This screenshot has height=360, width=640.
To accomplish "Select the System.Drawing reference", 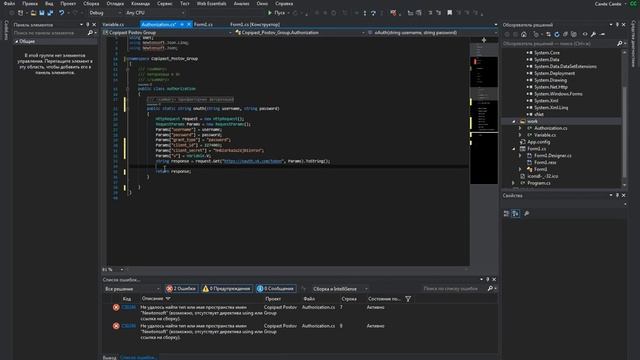I will tap(550, 80).
